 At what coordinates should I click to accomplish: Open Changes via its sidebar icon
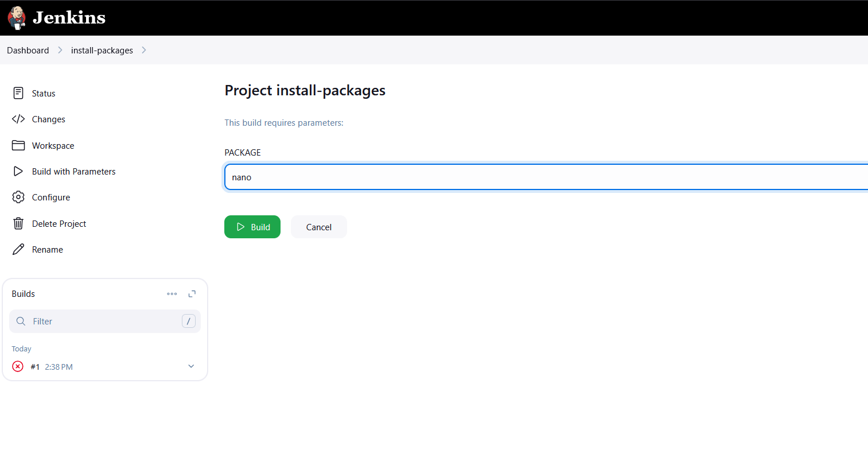[x=18, y=119]
